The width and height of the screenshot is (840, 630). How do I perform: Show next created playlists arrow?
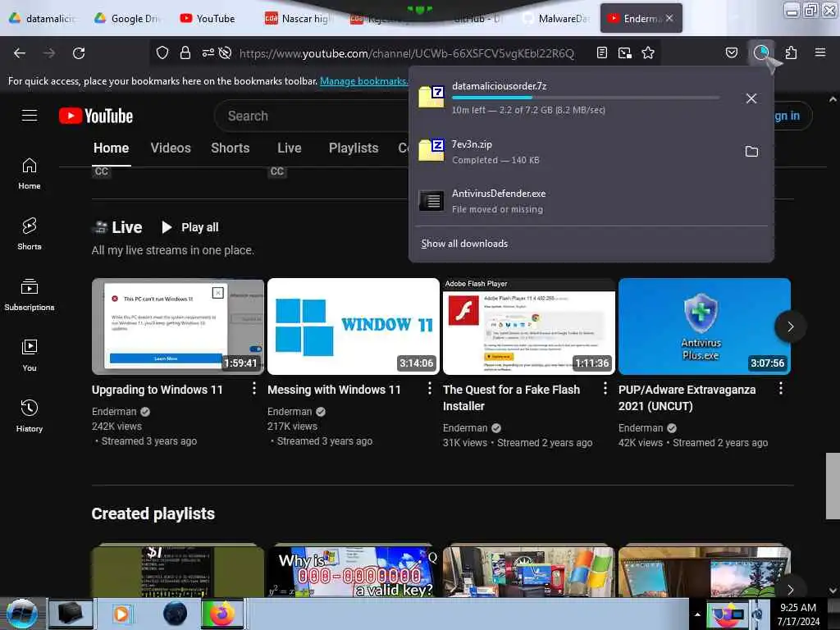click(x=790, y=589)
